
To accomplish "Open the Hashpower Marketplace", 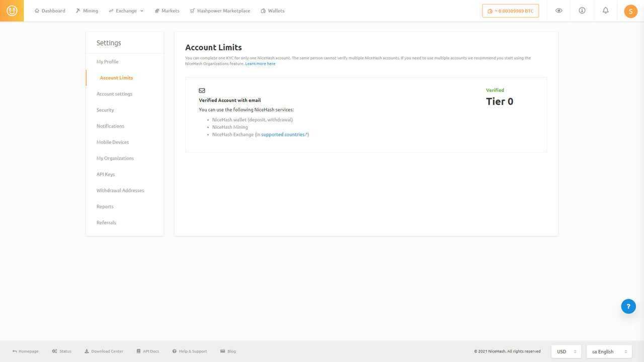I will pos(220,11).
